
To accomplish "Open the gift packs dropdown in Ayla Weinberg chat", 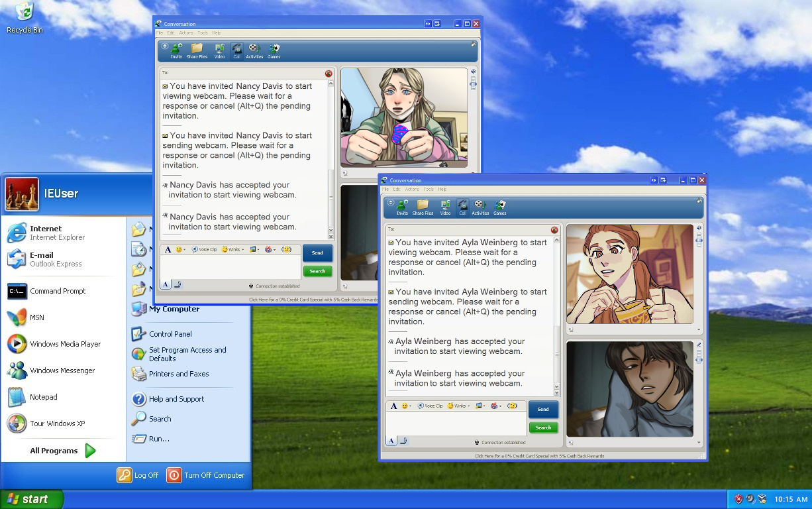I will tap(495, 406).
